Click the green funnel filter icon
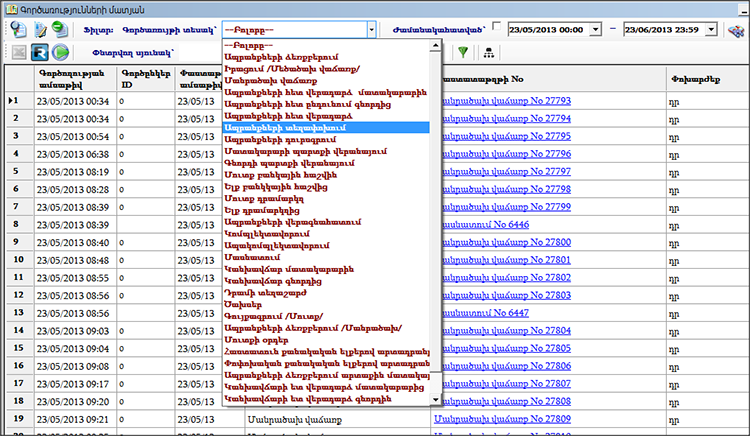This screenshot has width=750, height=436. coord(463,52)
